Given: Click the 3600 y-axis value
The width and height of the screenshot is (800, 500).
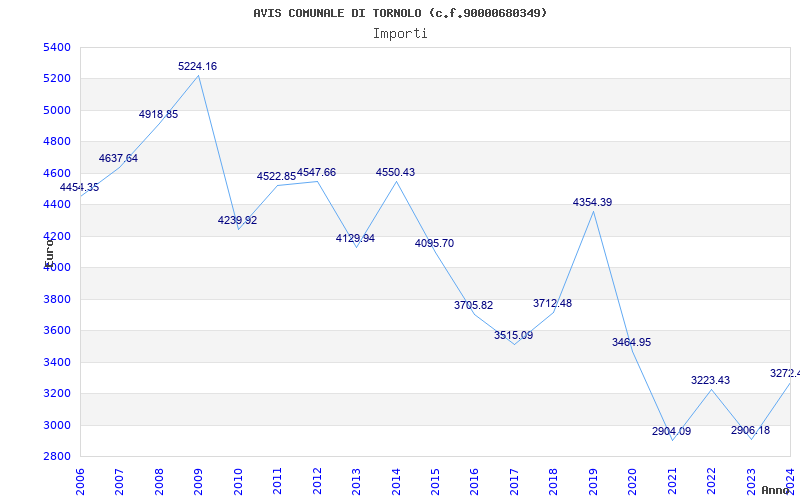Looking at the screenshot, I should coord(57,331).
